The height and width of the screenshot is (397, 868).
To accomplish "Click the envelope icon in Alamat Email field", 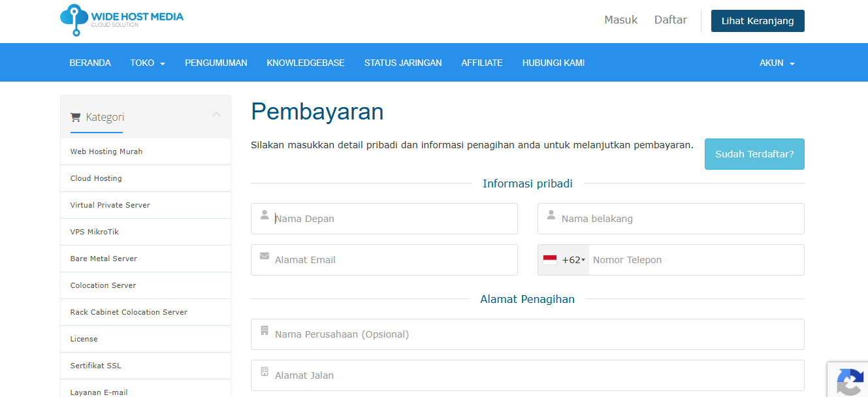I will [264, 256].
